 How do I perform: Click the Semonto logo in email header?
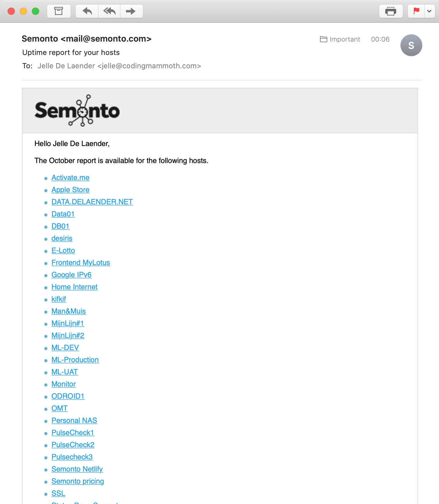[x=77, y=111]
